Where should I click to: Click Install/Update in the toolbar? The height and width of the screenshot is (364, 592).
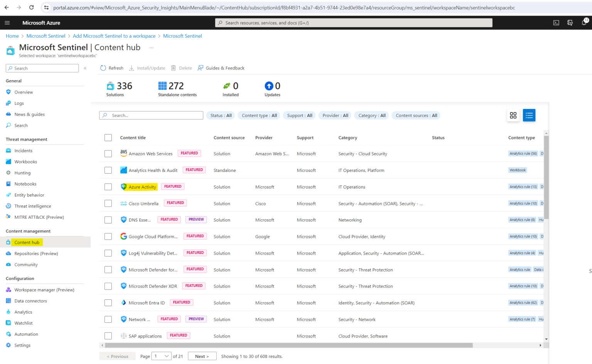(147, 68)
